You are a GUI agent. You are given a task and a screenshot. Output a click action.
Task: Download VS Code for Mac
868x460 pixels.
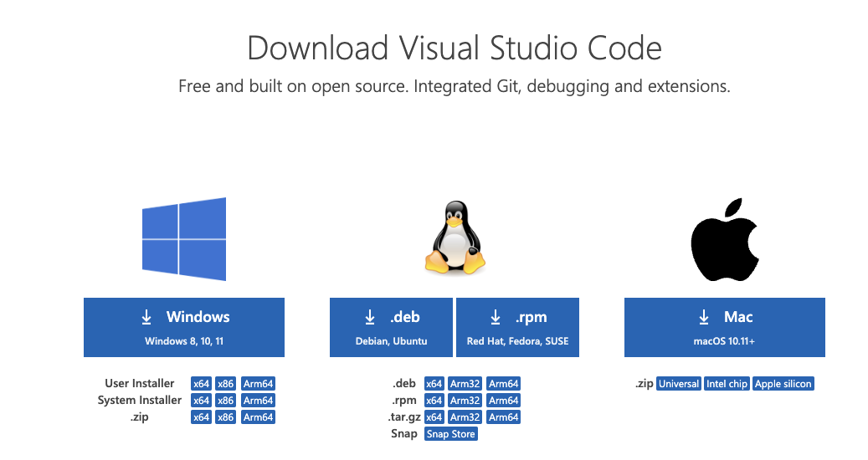[x=725, y=327]
